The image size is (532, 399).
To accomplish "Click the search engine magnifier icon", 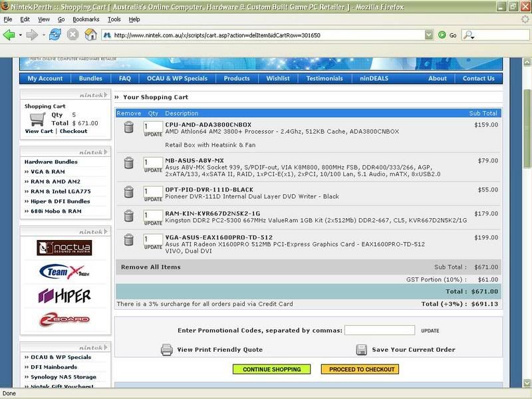I will (469, 35).
